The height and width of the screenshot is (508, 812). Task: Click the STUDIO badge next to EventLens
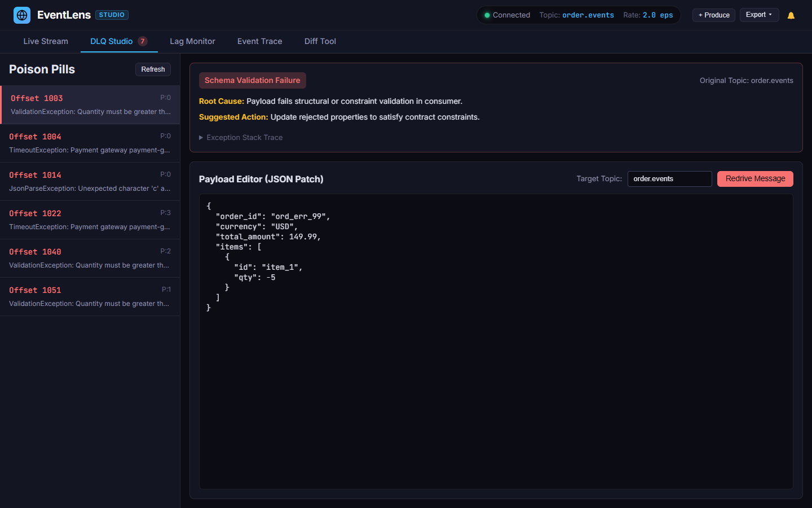[112, 15]
